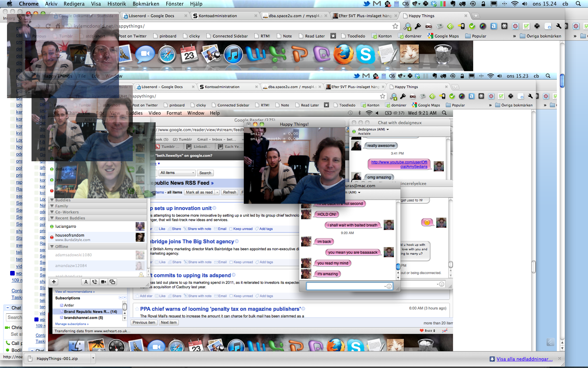Click Visa alla nedladdningar link
Screen dimensions: 588x368
point(524,359)
